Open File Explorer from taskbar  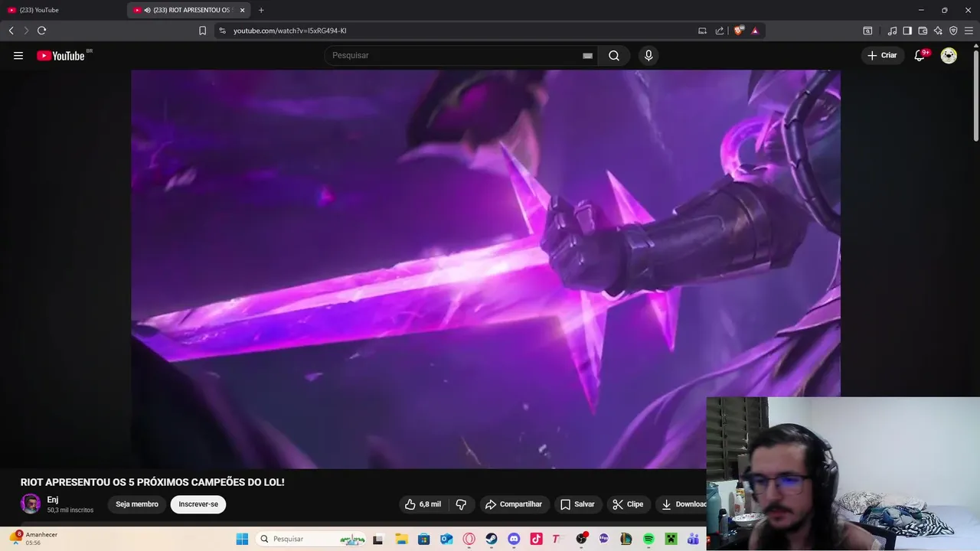(401, 539)
